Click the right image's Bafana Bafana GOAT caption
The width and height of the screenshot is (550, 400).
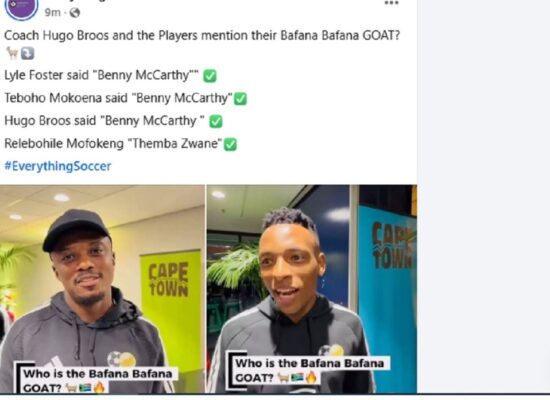[x=308, y=370]
